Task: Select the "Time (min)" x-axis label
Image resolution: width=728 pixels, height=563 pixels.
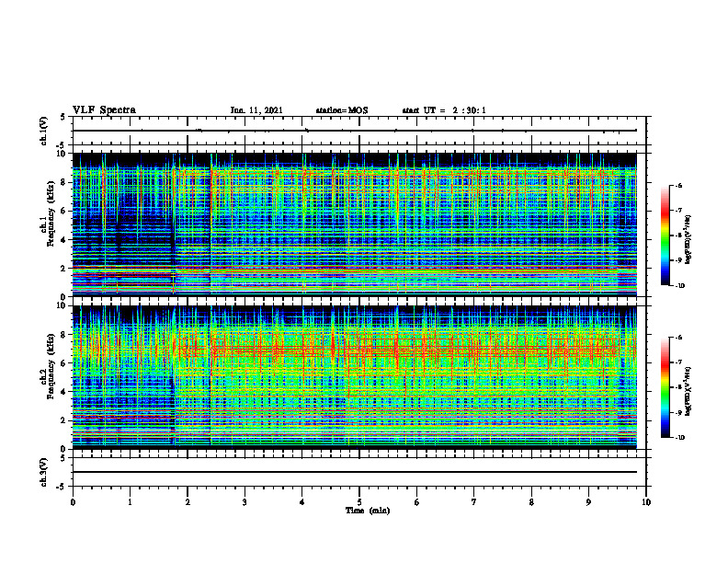Action: (368, 511)
